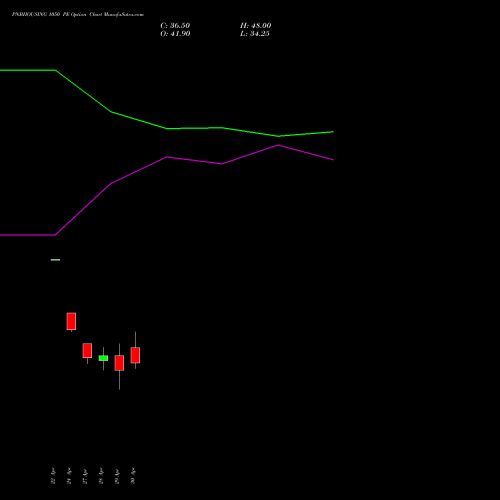
Task: Click the 30 Apr date axis label
Action: 133,476
